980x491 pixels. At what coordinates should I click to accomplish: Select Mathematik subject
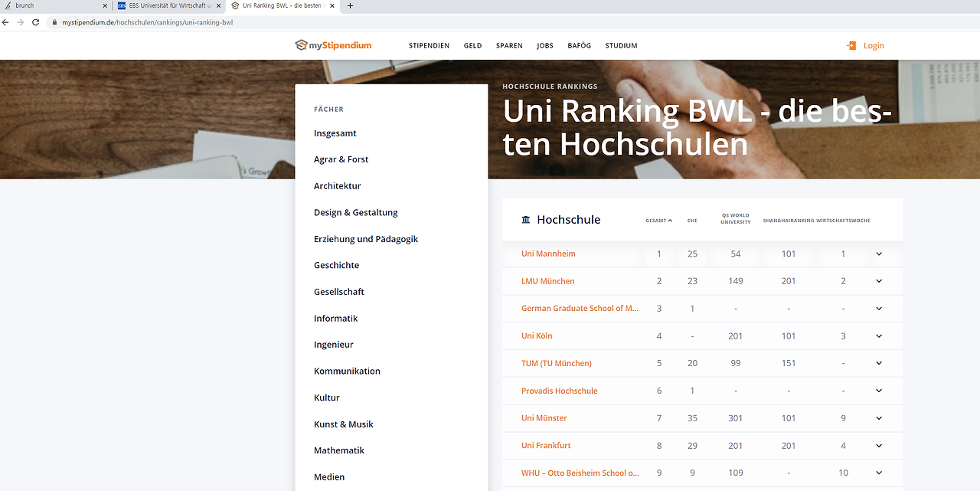[339, 450]
